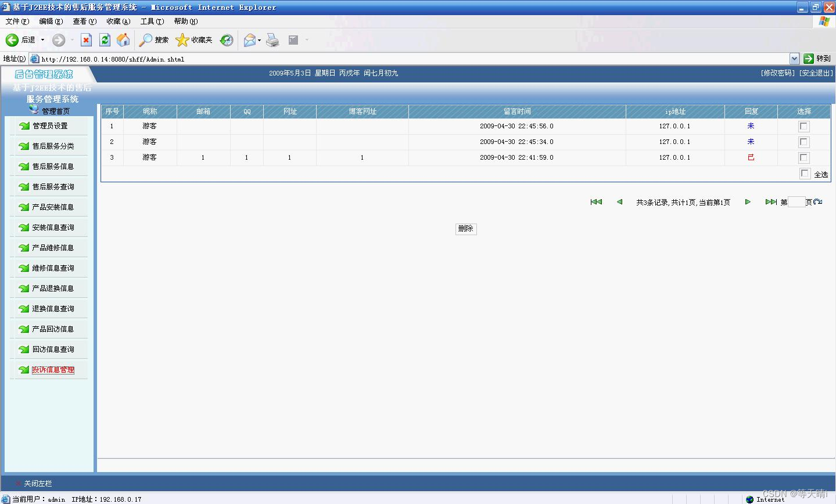Click the print toolbar icon
This screenshot has width=836, height=504.
[x=272, y=39]
